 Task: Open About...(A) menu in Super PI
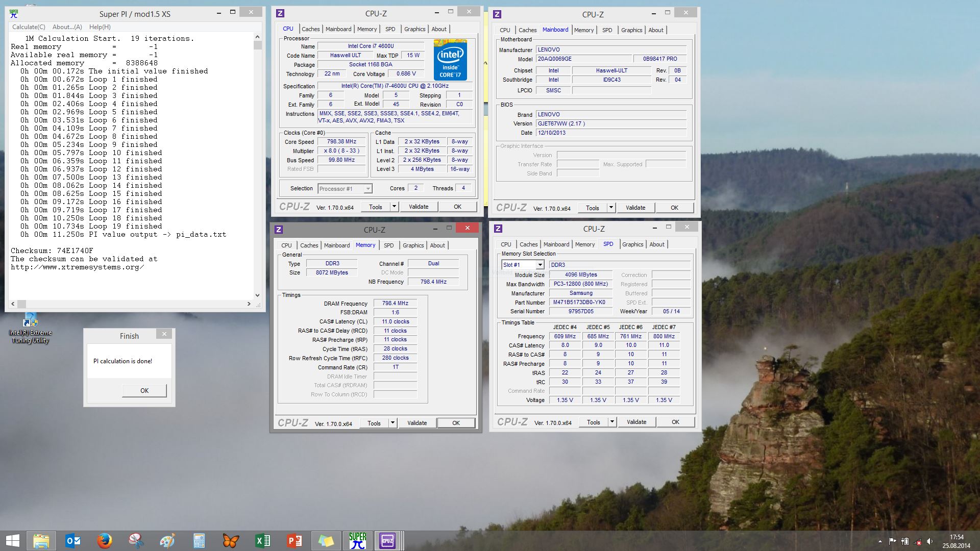pyautogui.click(x=67, y=27)
